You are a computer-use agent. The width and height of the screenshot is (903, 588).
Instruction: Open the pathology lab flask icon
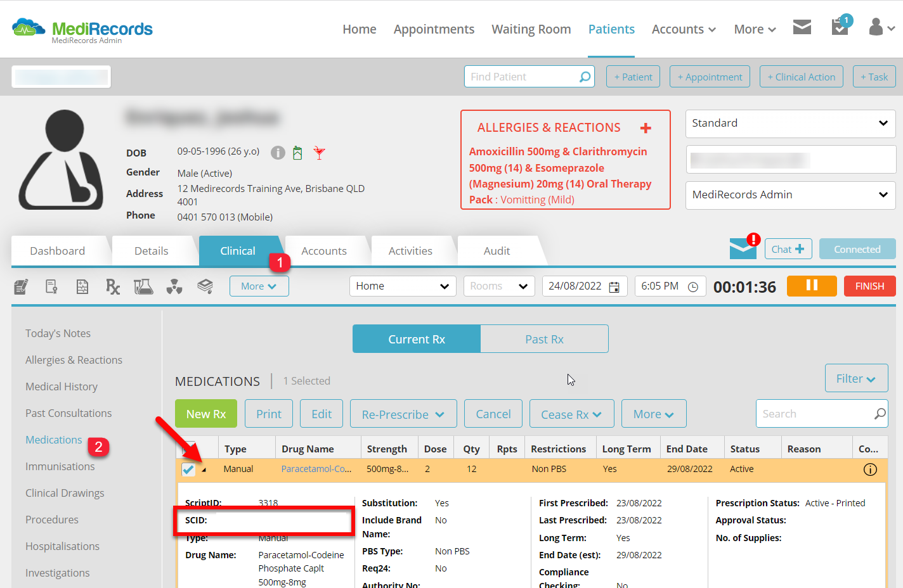[143, 287]
